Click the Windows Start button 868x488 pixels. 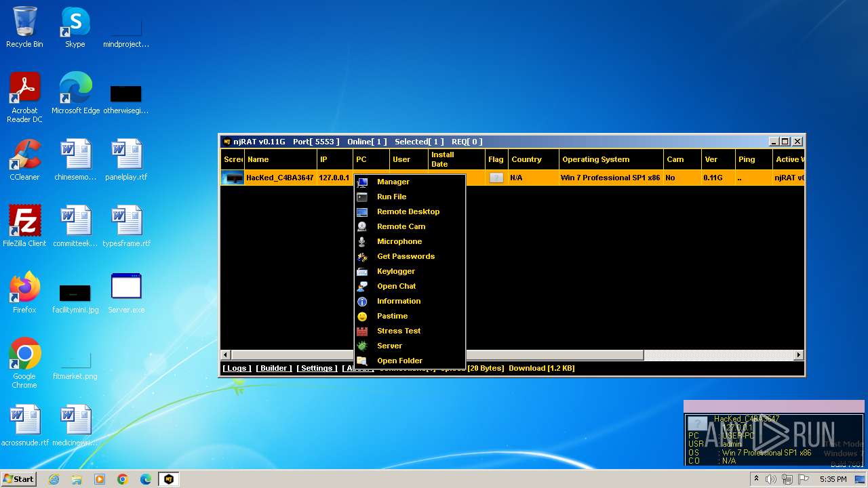pos(19,479)
